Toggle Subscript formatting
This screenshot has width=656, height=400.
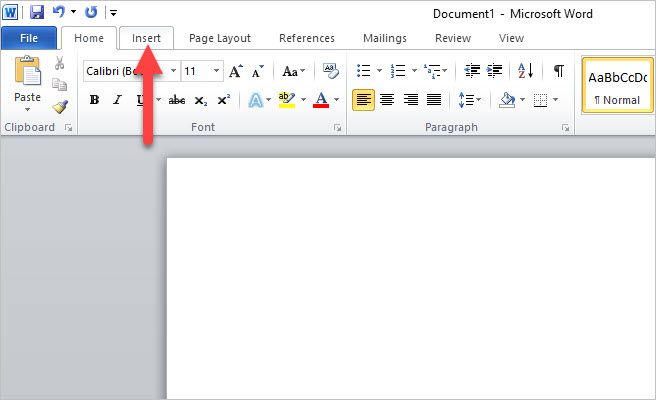(x=200, y=100)
